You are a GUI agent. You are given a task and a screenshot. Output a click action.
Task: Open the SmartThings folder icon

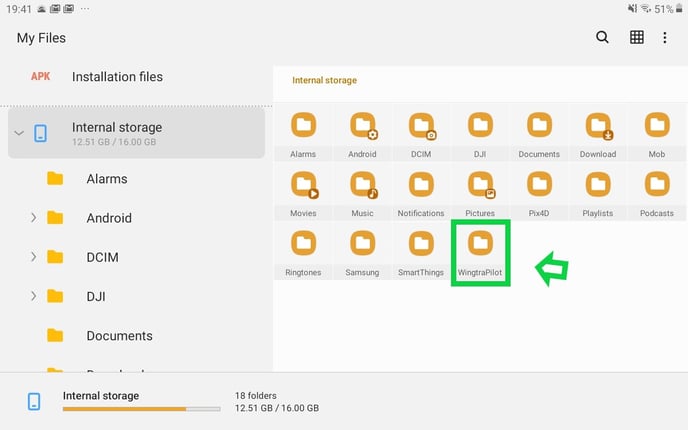coord(421,243)
